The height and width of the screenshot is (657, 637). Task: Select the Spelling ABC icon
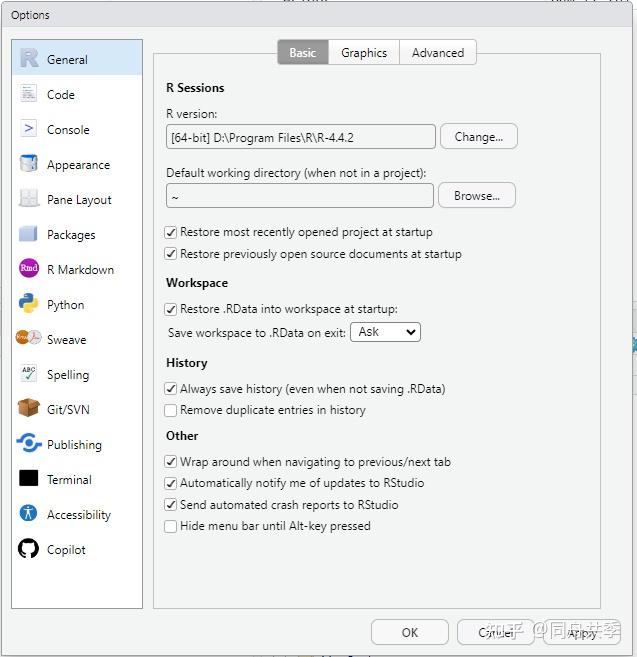pyautogui.click(x=28, y=373)
